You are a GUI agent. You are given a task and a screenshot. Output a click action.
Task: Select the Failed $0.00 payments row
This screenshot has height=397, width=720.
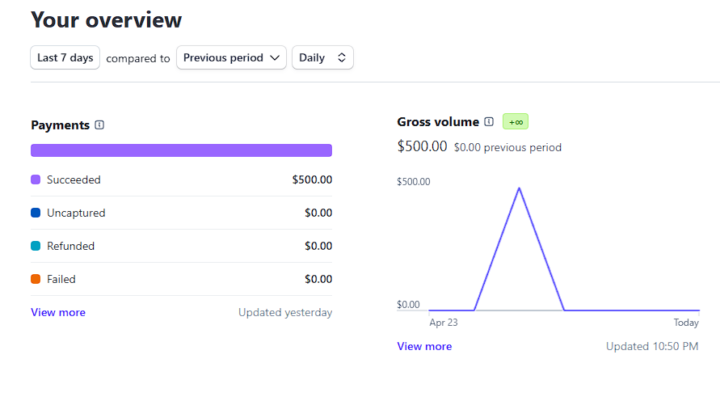point(181,279)
